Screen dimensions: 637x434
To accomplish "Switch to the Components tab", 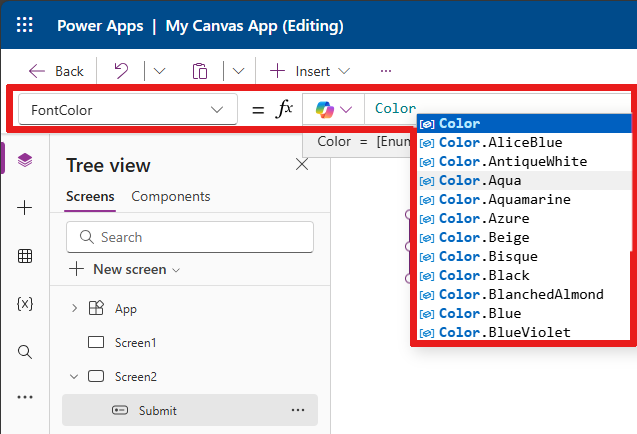I will click(171, 197).
